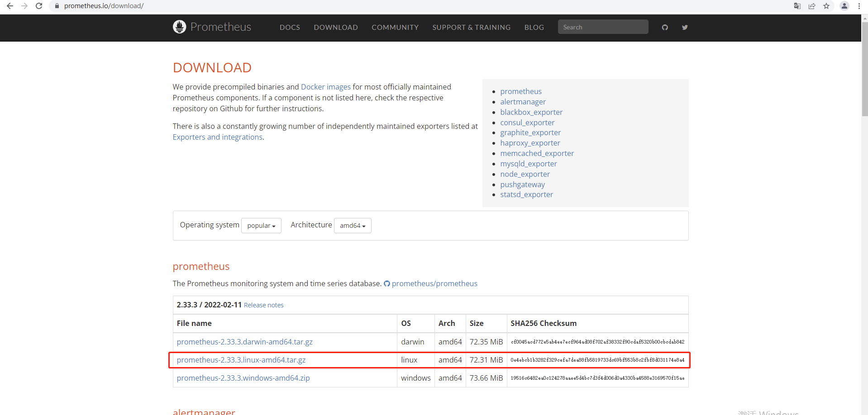Click the padlock site info icon
Image resolution: width=868 pixels, height=415 pixels.
click(x=57, y=6)
